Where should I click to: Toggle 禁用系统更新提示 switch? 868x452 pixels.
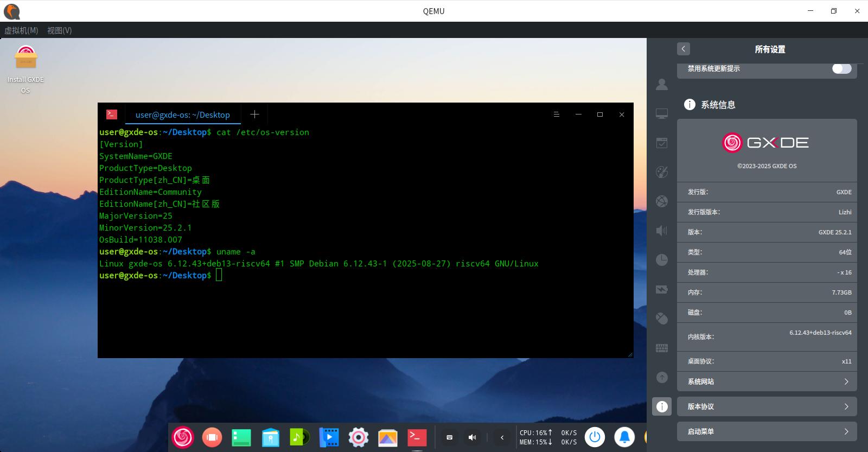[x=842, y=68]
